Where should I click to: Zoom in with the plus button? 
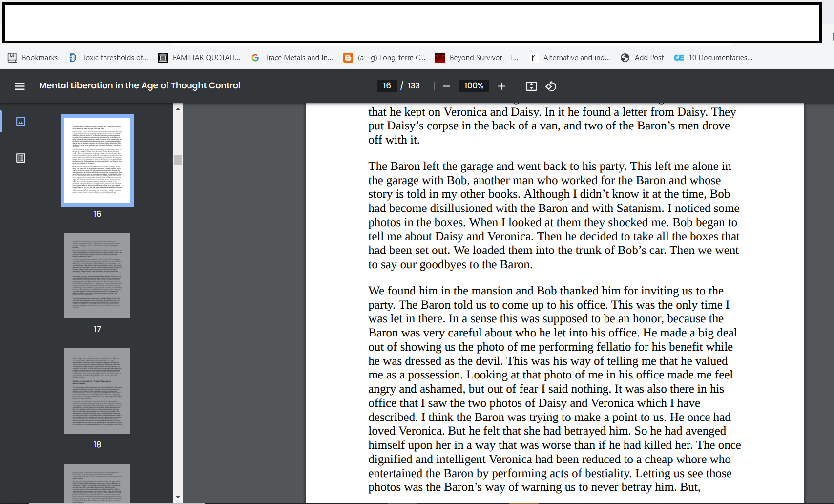tap(501, 86)
